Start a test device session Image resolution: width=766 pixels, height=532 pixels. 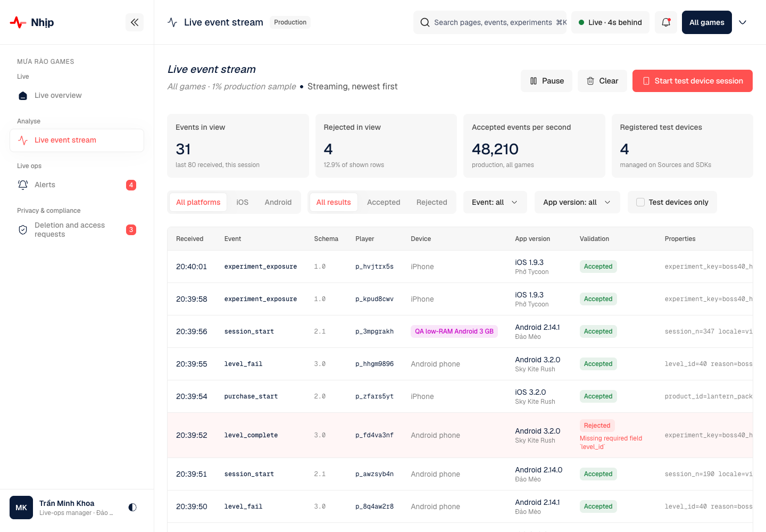point(693,81)
